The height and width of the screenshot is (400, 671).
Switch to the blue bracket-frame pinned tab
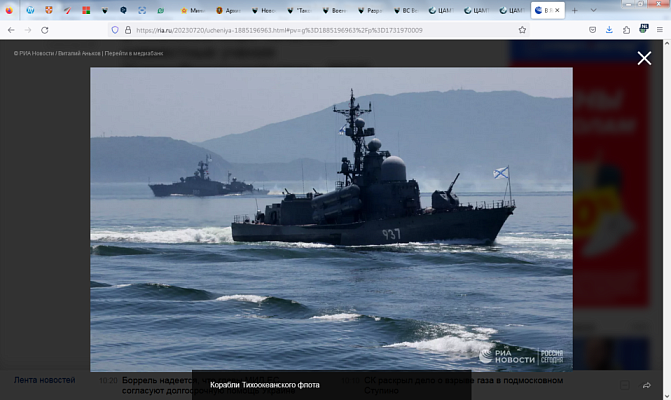142,10
